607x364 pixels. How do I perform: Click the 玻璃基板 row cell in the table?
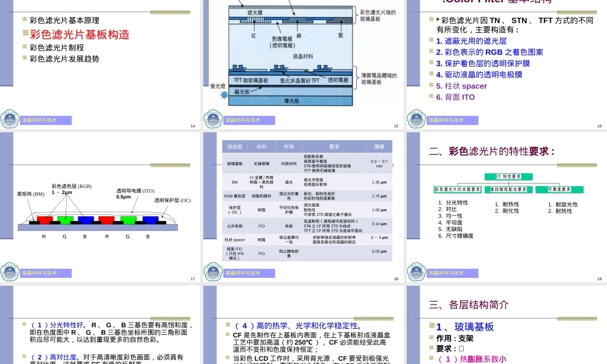(234, 164)
